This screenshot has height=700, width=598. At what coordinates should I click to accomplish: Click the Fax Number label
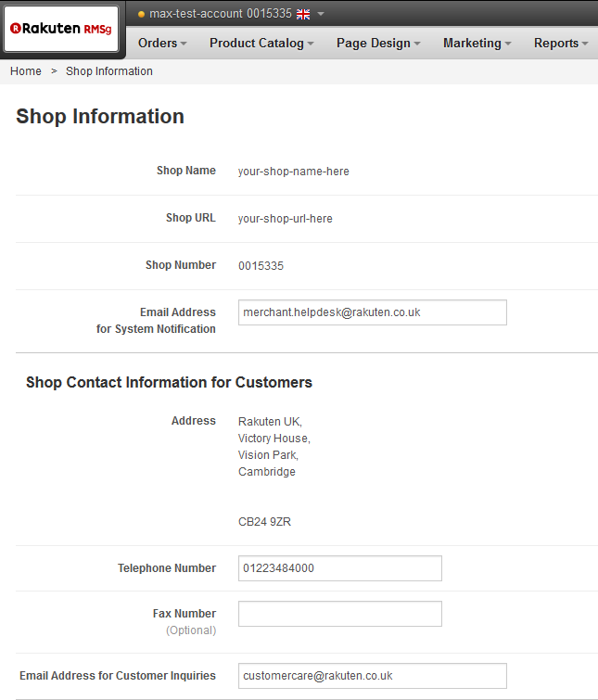pos(184,614)
